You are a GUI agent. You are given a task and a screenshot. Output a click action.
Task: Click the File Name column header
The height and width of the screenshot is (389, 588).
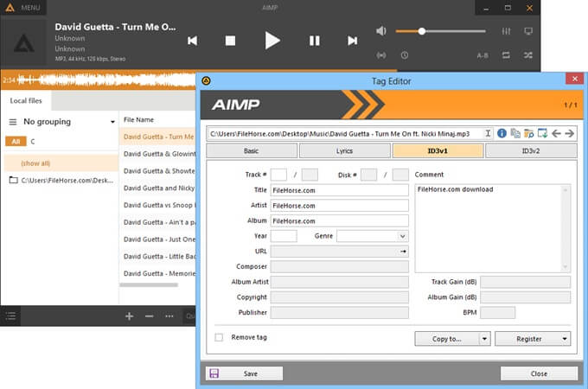tap(138, 120)
